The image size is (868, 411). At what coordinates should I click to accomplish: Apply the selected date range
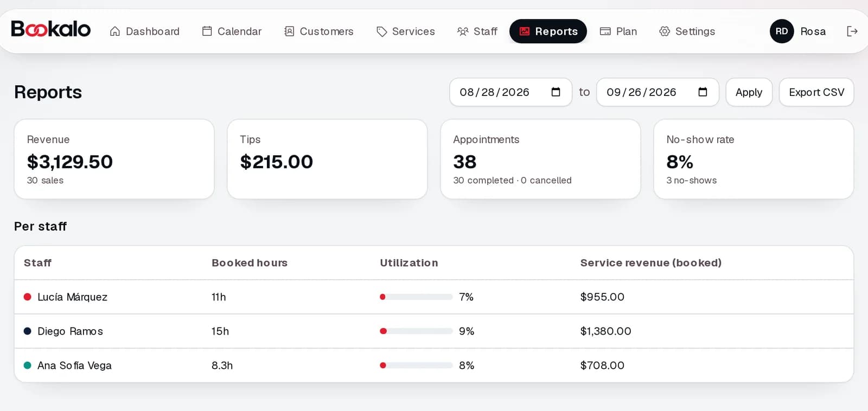tap(749, 92)
